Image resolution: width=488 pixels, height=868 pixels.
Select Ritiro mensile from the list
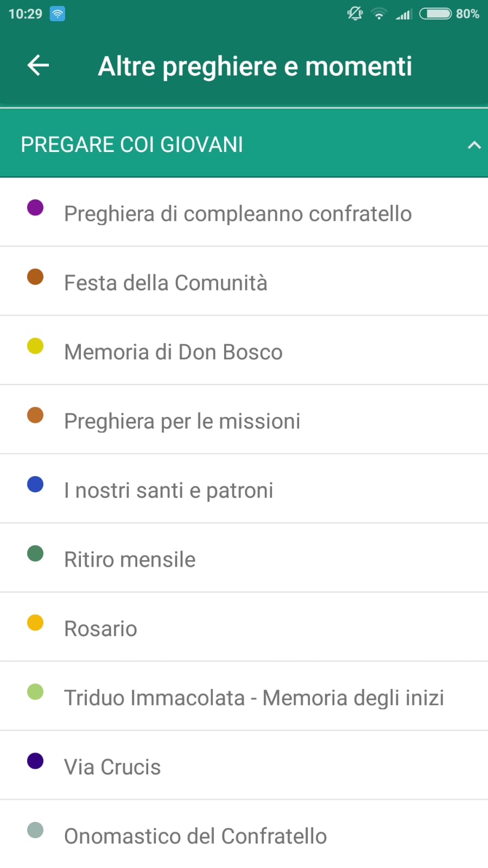[x=130, y=560]
